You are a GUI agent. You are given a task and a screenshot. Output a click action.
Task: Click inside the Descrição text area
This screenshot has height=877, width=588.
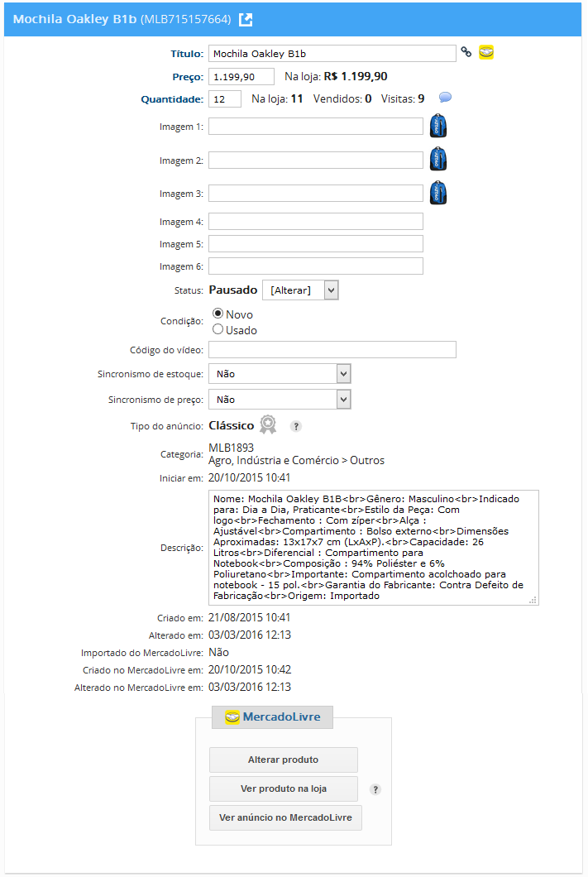click(x=373, y=548)
